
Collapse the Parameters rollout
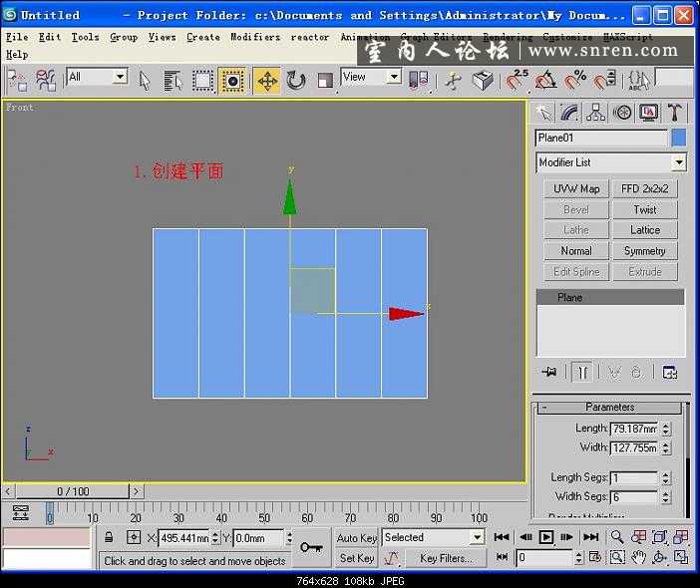(609, 408)
